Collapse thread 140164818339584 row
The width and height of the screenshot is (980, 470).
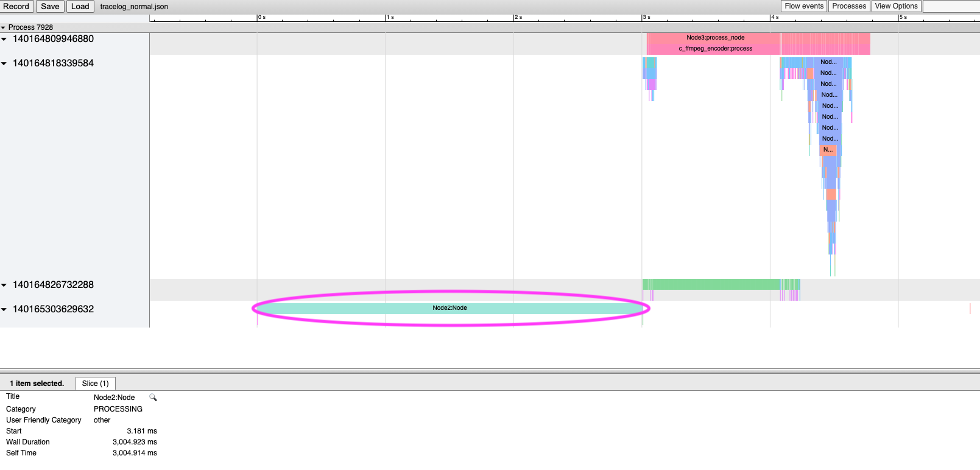(4, 63)
